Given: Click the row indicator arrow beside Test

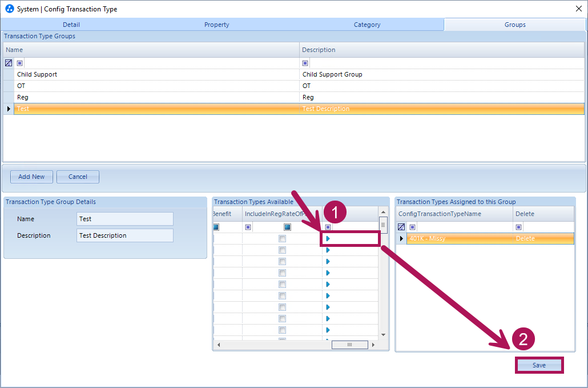Looking at the screenshot, I should (x=9, y=109).
